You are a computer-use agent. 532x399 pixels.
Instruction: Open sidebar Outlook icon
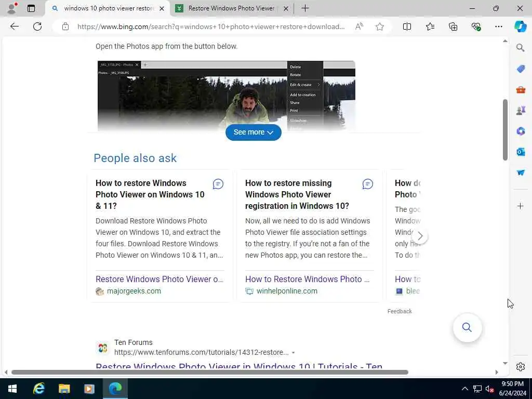(x=521, y=152)
